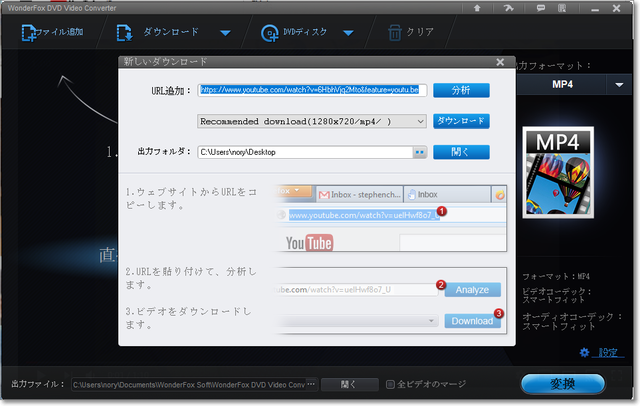640x406 pixels.
Task: Open 設定 via the gear icon
Action: click(x=587, y=352)
